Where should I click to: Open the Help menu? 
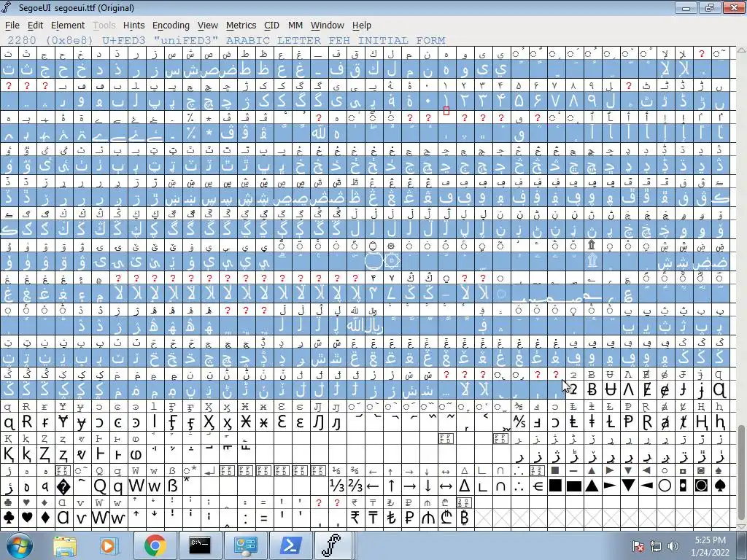(362, 26)
